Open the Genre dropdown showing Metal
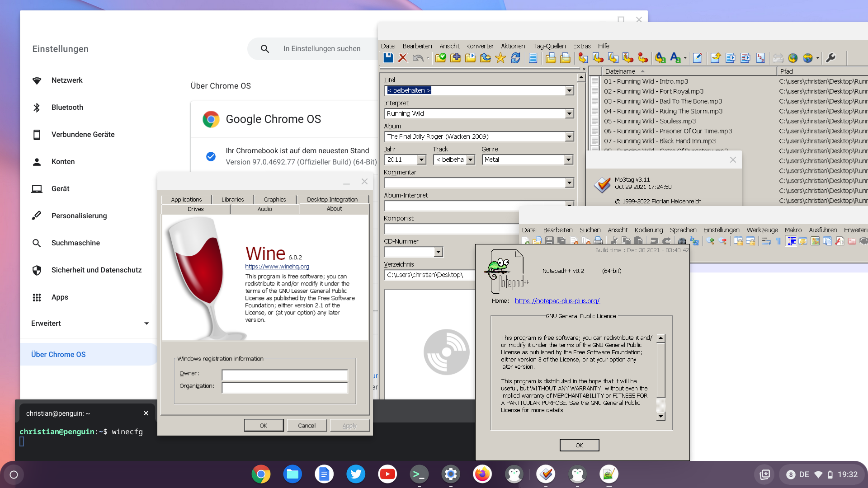 pos(569,160)
